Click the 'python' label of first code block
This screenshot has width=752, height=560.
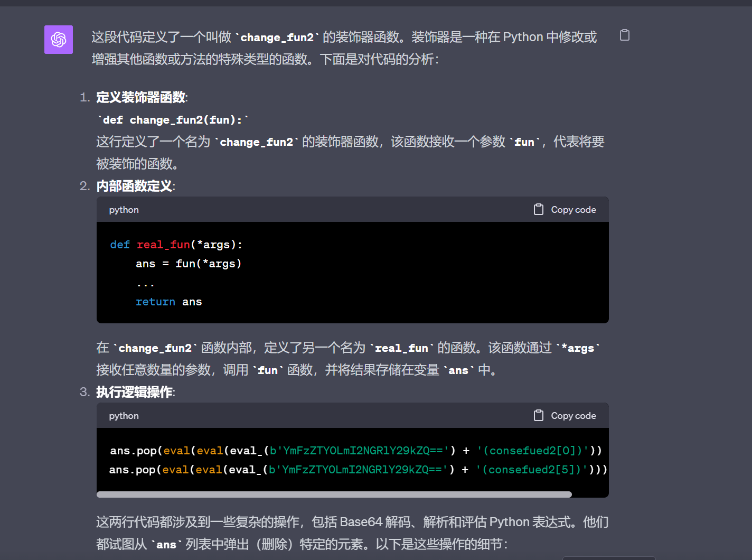[x=124, y=210]
